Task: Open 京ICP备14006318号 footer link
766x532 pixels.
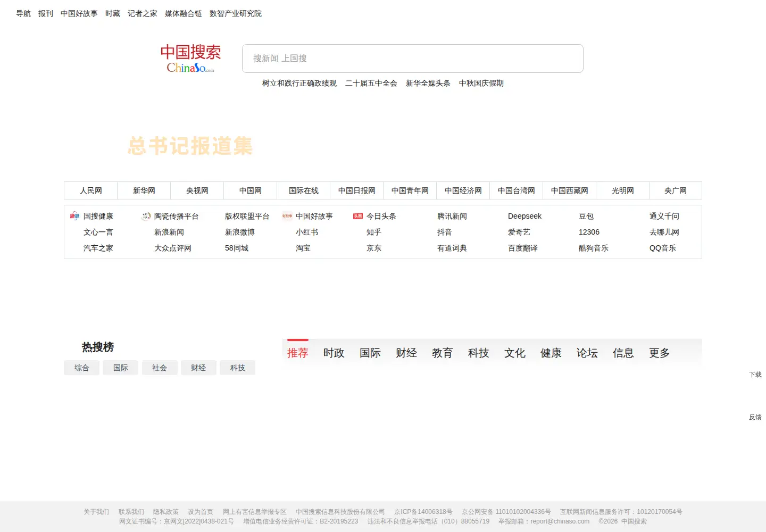Action: [x=423, y=512]
